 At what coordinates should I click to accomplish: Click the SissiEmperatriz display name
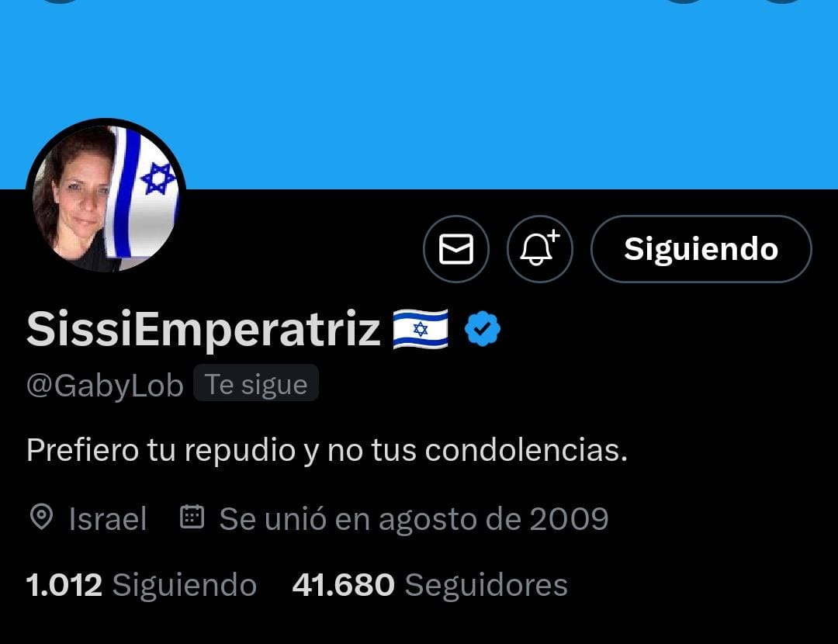click(203, 329)
